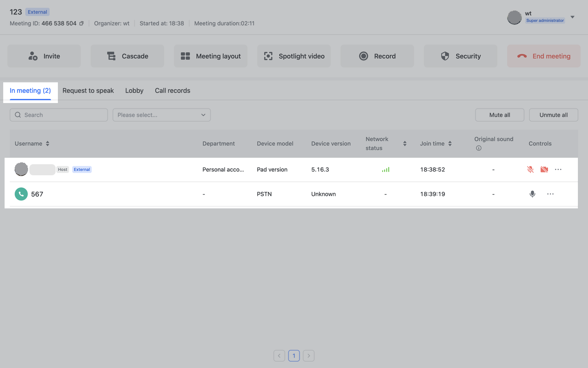Turn on the host's camera
Viewport: 588px width, 368px height.
pos(544,169)
